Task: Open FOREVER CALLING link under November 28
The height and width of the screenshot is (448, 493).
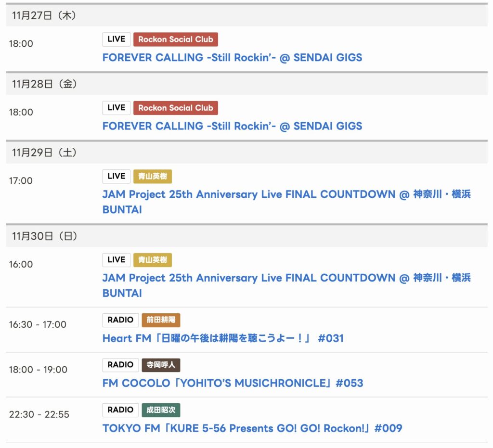Action: pos(232,126)
